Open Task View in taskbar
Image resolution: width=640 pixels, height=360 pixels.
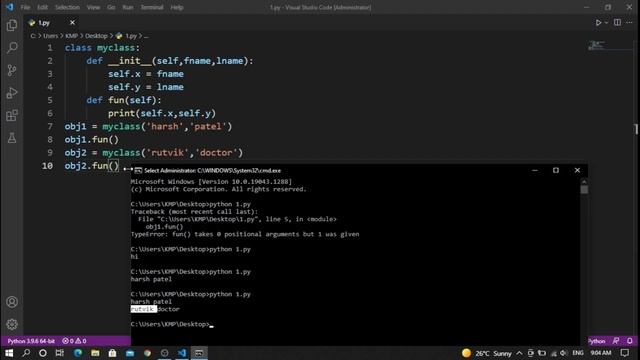[x=60, y=353]
